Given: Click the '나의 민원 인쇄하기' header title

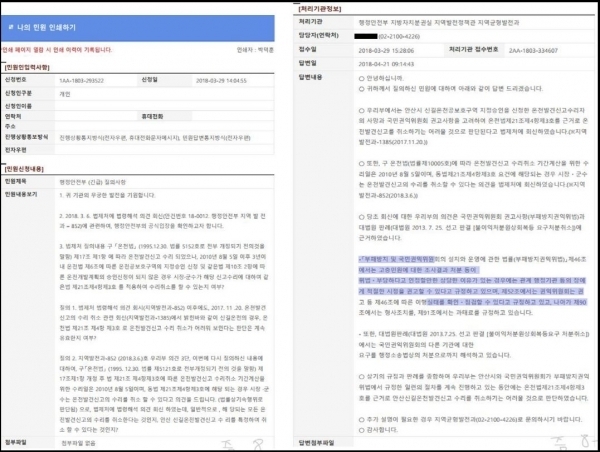Looking at the screenshot, I should coord(46,28).
